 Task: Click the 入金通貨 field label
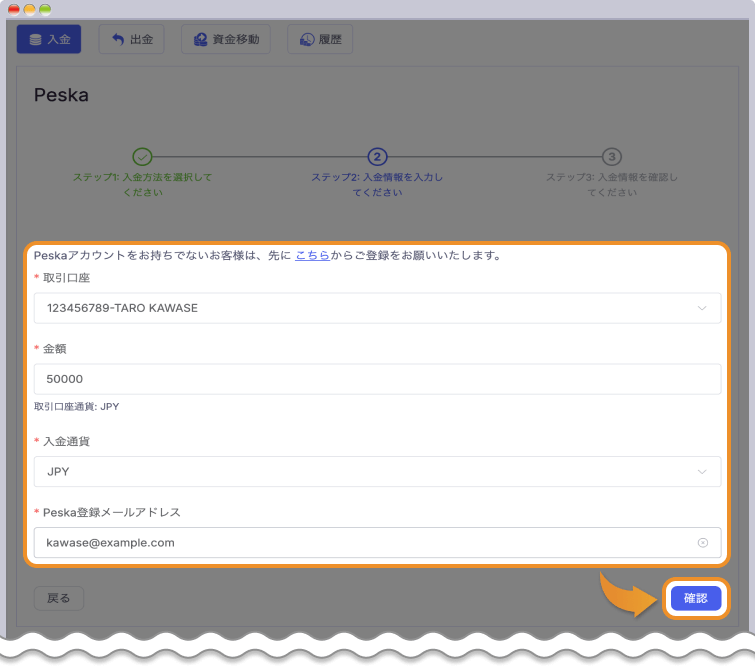click(66, 441)
